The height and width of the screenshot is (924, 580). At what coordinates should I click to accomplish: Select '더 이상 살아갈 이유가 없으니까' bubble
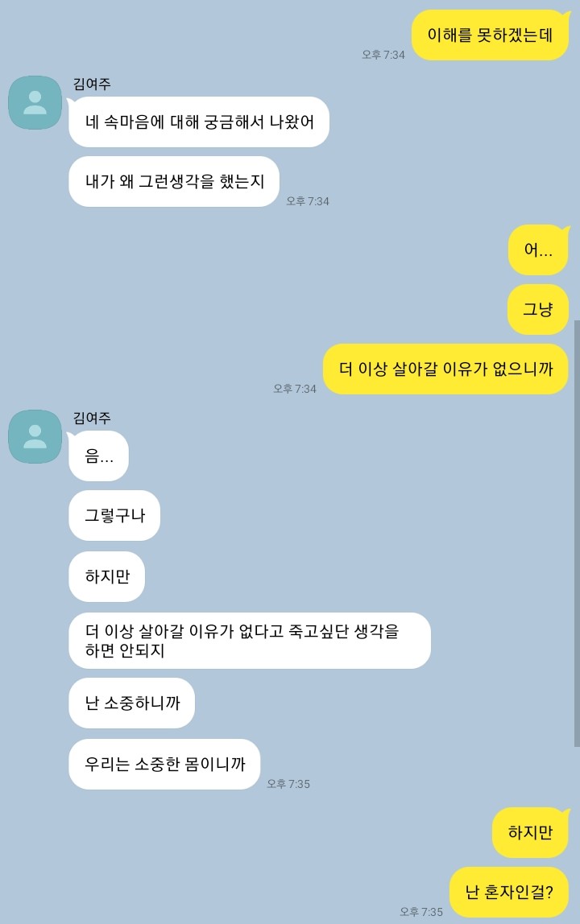[x=445, y=369]
